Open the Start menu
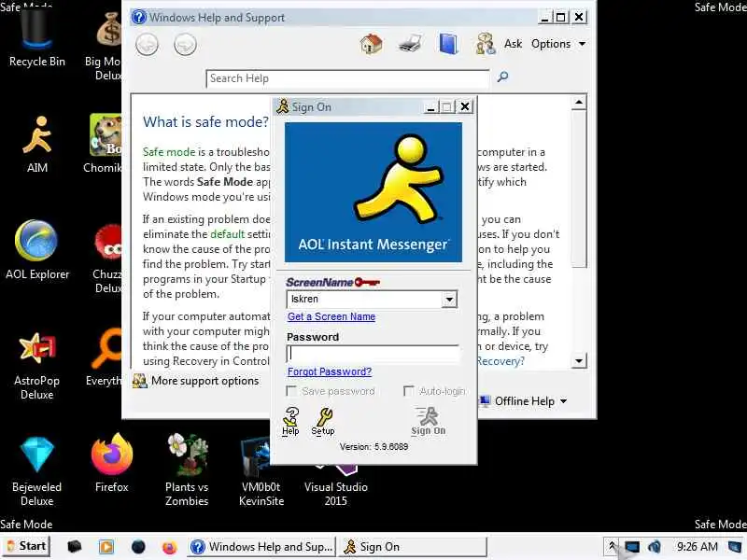The height and width of the screenshot is (560, 747). click(x=27, y=546)
